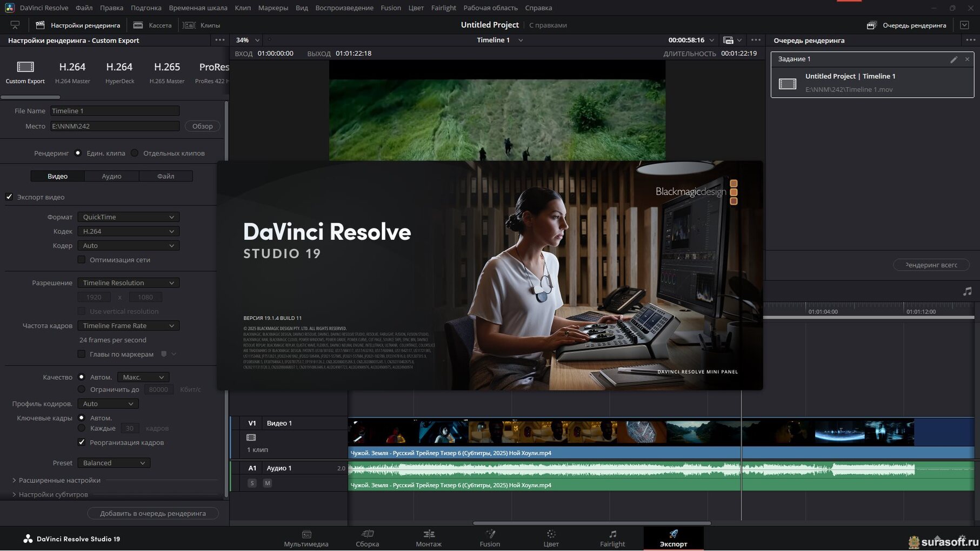Switch to the Edit page
980x551 pixels.
429,539
